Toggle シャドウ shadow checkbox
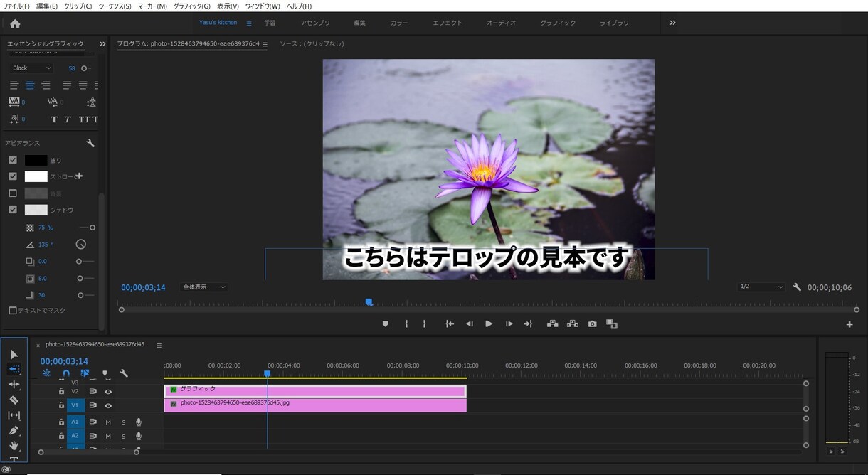 (13, 210)
